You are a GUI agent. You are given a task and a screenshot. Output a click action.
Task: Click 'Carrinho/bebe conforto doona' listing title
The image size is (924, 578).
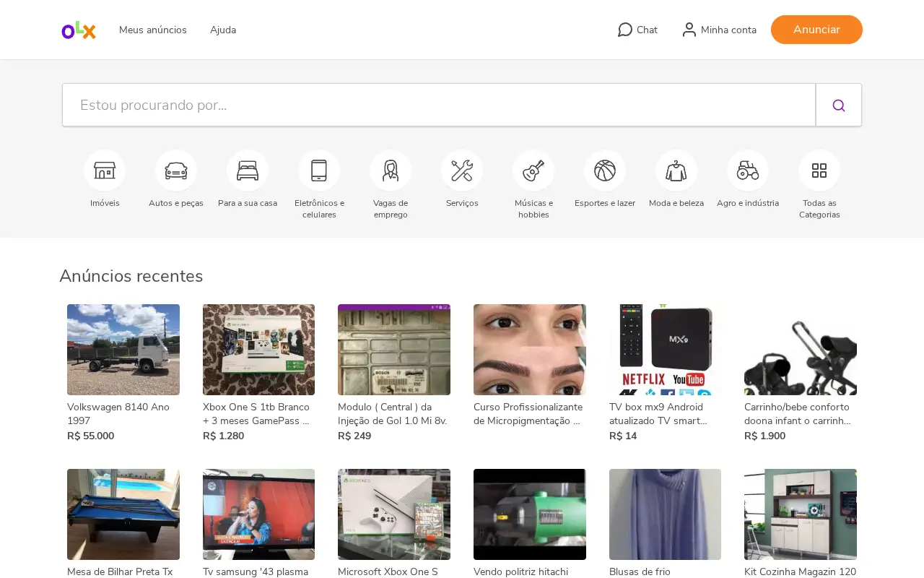click(798, 414)
